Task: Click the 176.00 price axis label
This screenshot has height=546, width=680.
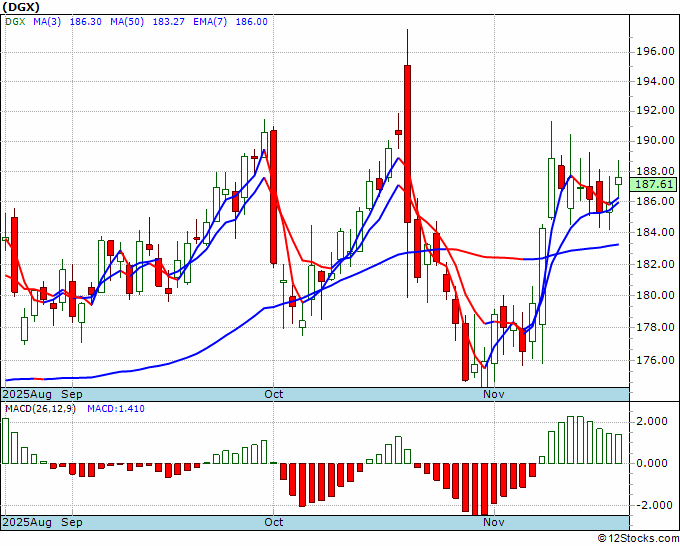Action: coord(655,360)
